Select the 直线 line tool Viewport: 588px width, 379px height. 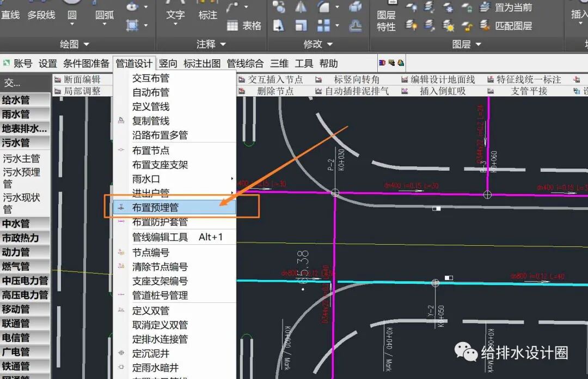tap(10, 15)
